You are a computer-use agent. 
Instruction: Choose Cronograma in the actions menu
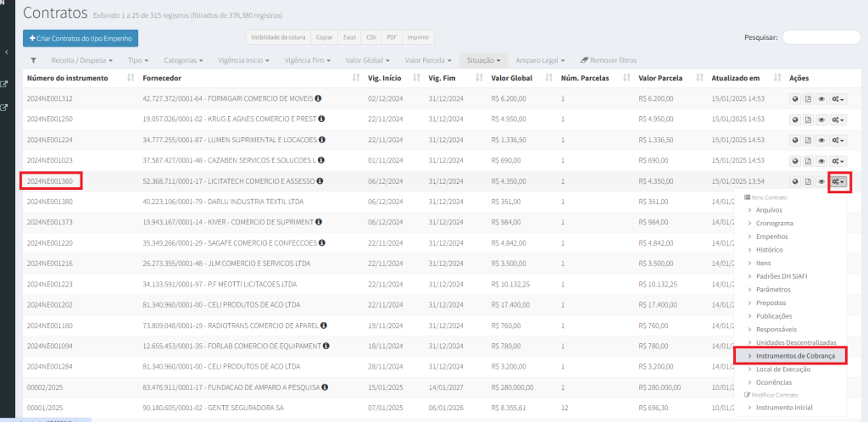[774, 223]
